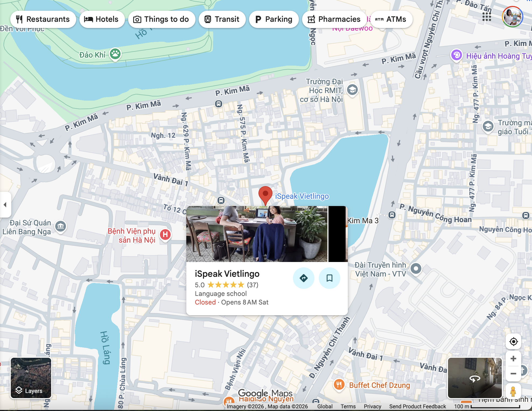Image resolution: width=532 pixels, height=411 pixels.
Task: Save iSpeak Vietlingo using the bookmark icon
Action: pyautogui.click(x=329, y=278)
